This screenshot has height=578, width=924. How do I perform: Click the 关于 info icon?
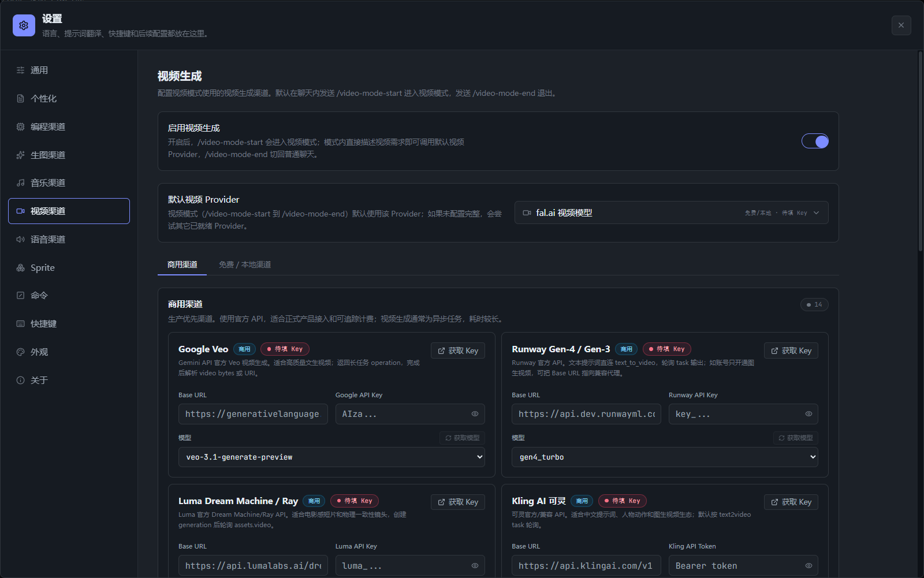point(20,381)
